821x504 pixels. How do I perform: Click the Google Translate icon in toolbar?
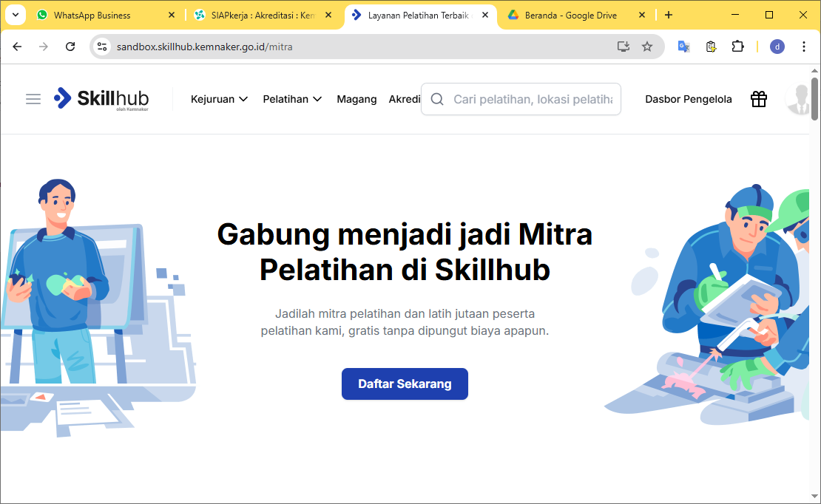[684, 47]
